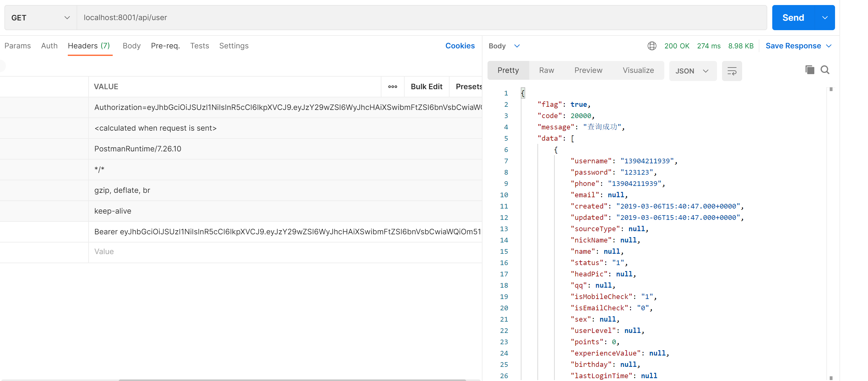Open the Send button arrow dropdown
This screenshot has width=868, height=381.
(825, 18)
